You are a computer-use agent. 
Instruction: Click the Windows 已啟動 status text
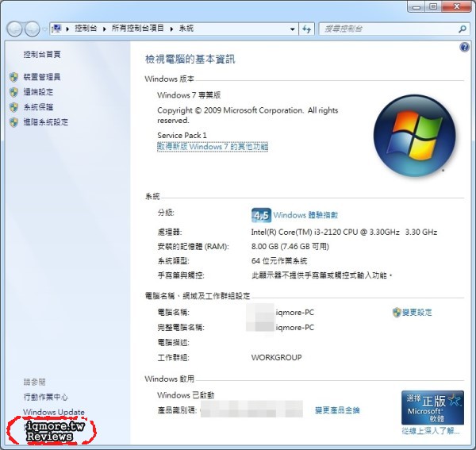[x=186, y=395]
